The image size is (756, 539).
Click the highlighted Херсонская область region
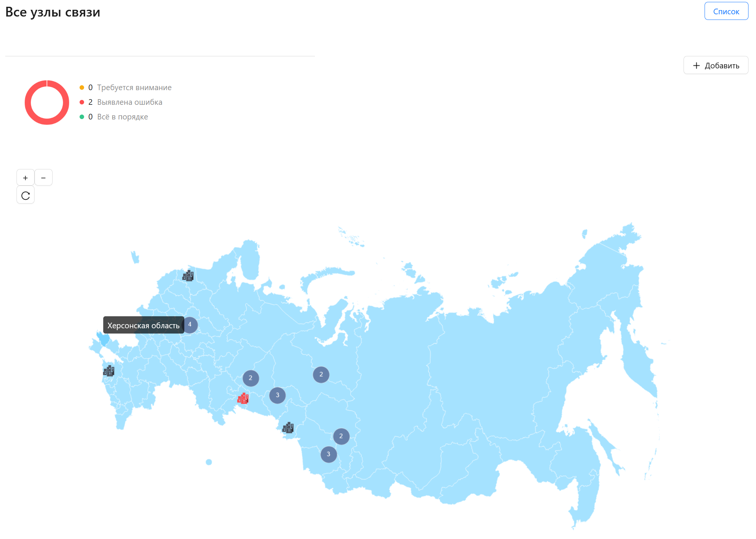point(104,339)
